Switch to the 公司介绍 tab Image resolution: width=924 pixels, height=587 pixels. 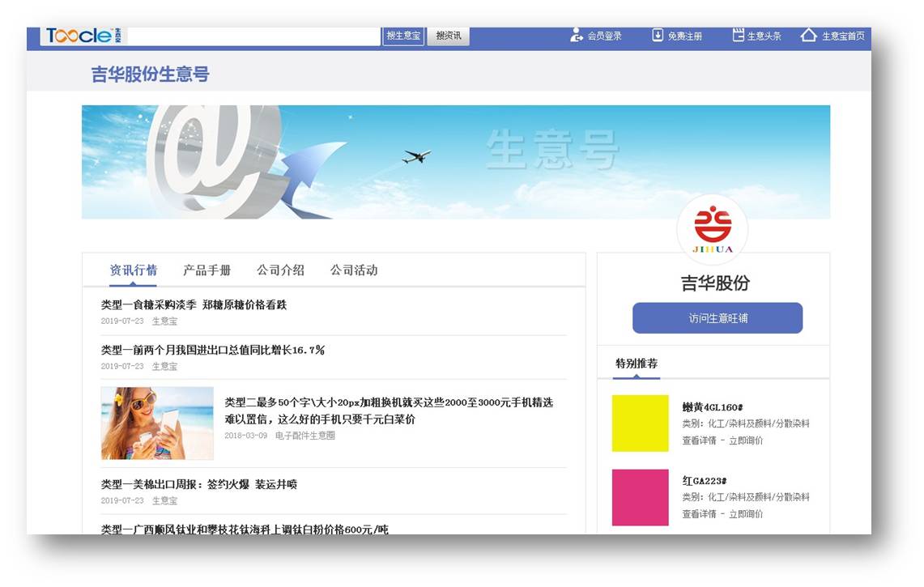click(x=280, y=270)
